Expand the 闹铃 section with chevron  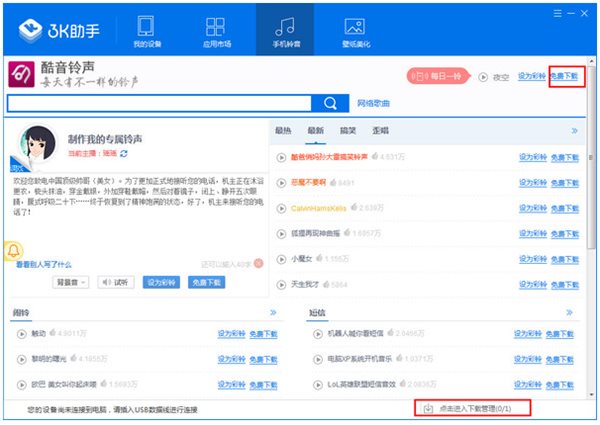click(273, 313)
